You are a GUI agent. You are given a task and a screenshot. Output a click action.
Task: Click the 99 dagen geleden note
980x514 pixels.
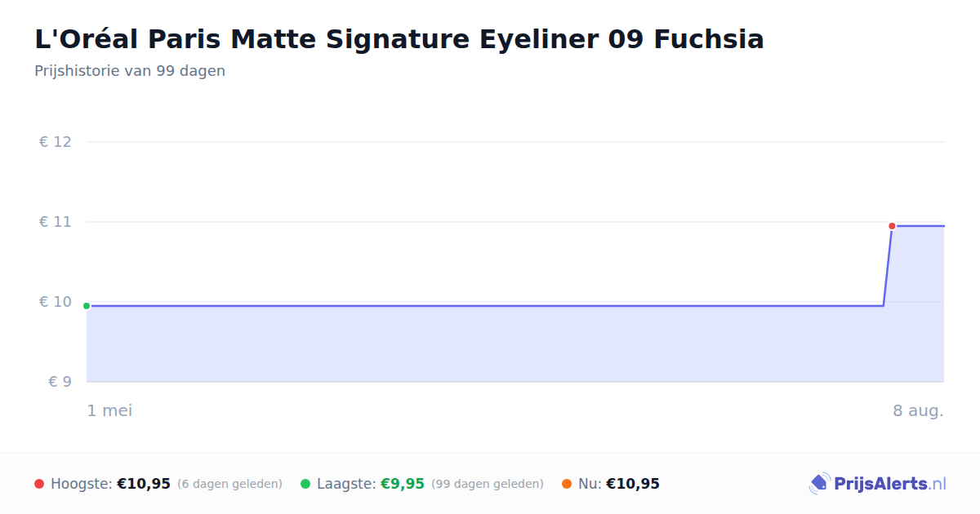(x=488, y=484)
